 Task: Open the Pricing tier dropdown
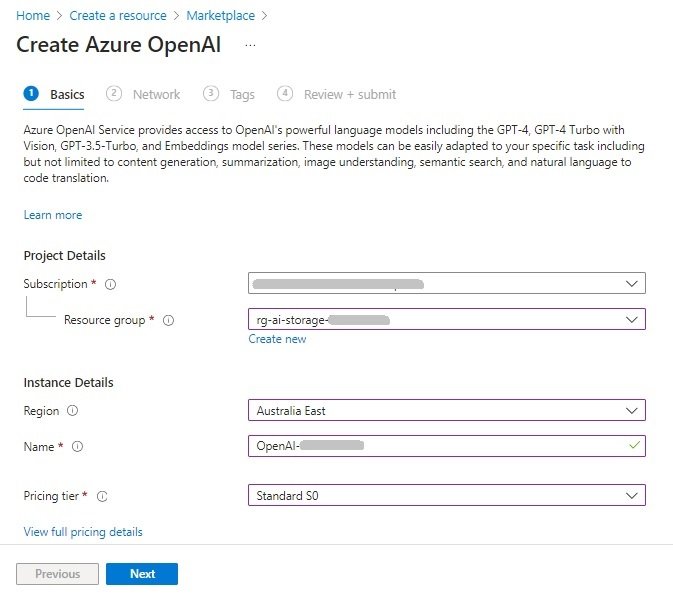point(447,495)
